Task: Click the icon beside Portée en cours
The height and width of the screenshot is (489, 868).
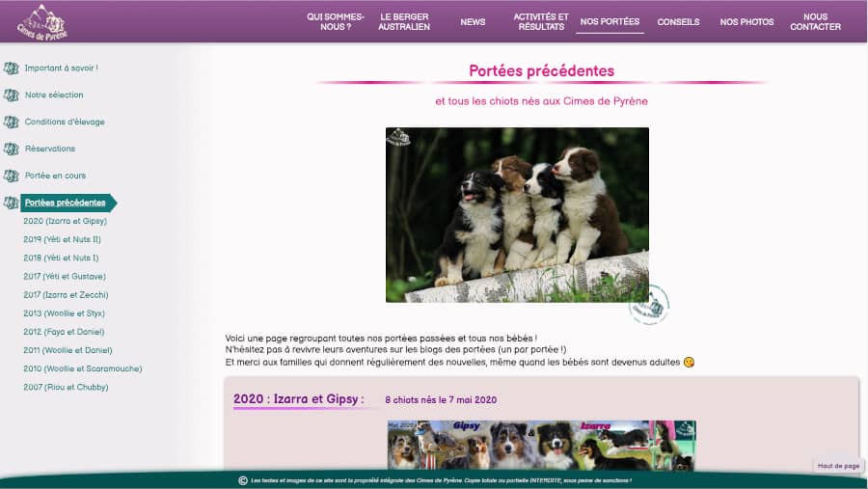Action: coord(12,177)
